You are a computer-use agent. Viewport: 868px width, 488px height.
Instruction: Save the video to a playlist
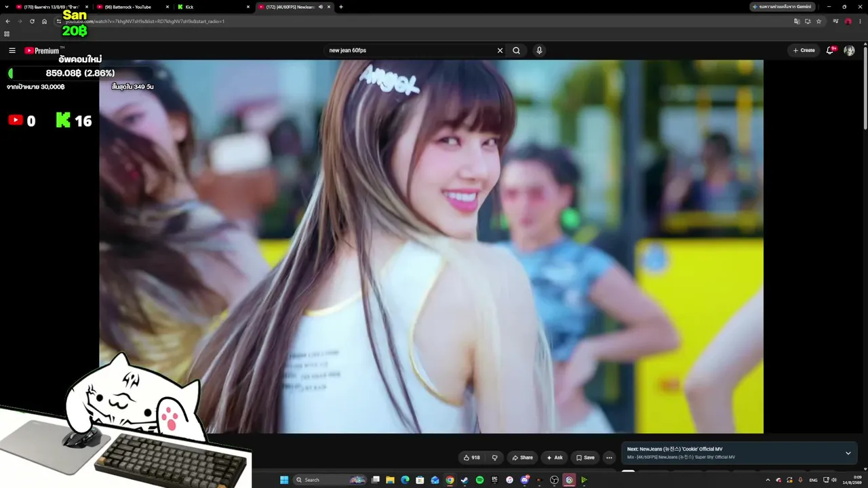(x=585, y=457)
